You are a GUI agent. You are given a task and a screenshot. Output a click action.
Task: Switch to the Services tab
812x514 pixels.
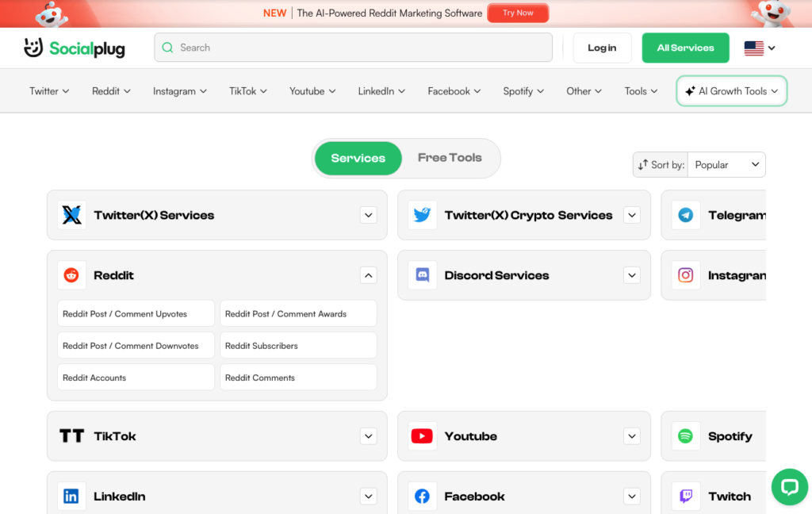358,158
